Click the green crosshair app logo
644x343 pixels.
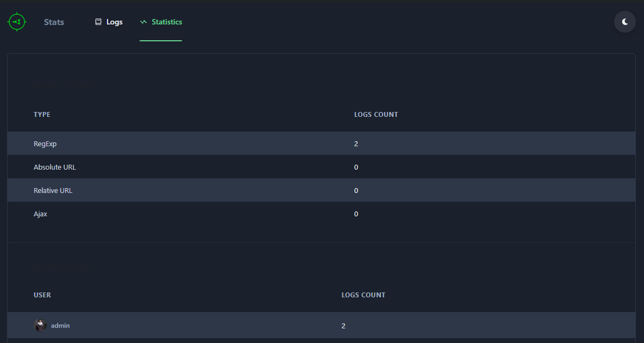tap(17, 22)
